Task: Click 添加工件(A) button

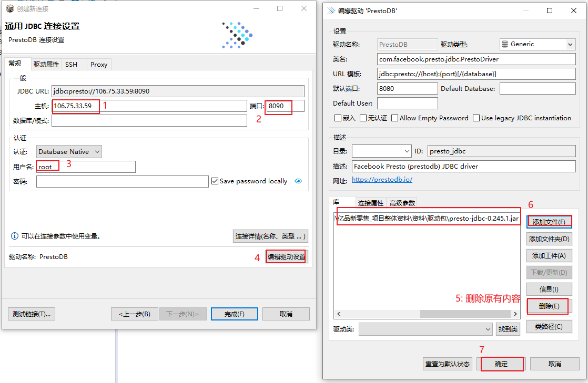Action: click(x=549, y=255)
